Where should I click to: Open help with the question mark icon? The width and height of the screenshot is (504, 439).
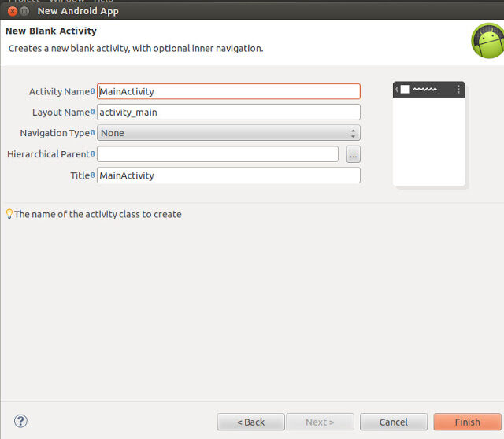[x=21, y=422]
